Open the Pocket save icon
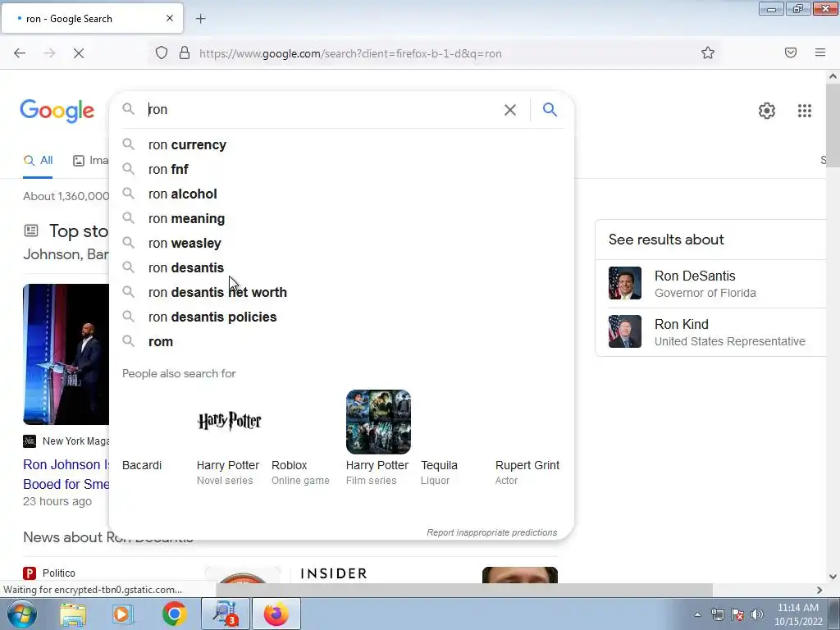 [x=790, y=52]
